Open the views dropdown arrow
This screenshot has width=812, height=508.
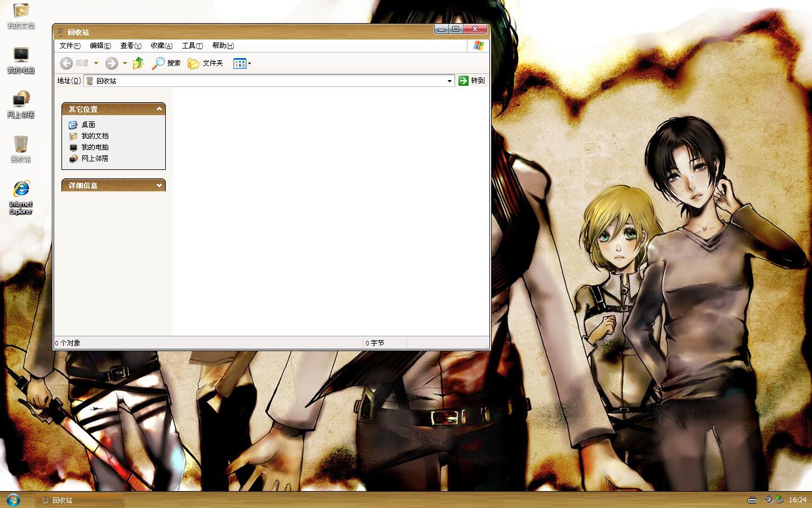coord(249,63)
